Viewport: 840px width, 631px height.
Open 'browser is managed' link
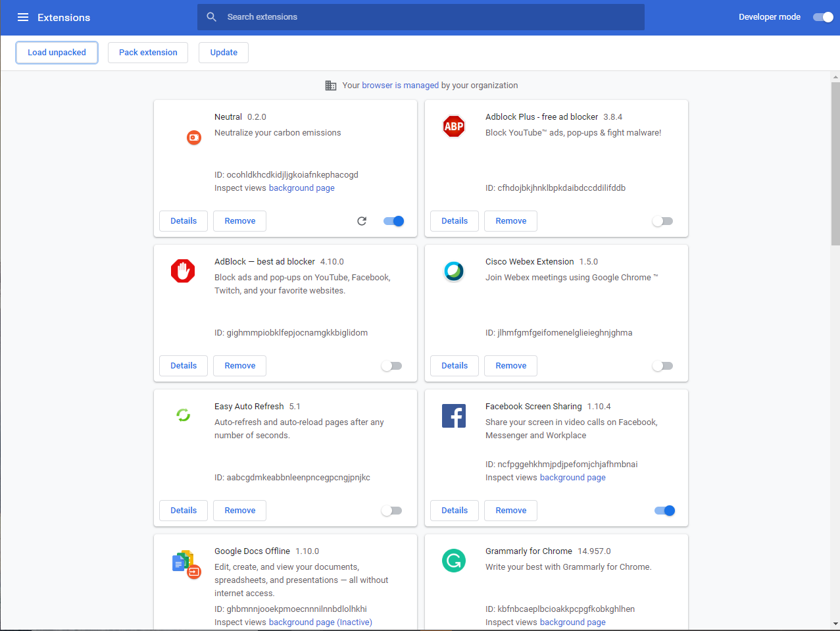[x=401, y=86]
